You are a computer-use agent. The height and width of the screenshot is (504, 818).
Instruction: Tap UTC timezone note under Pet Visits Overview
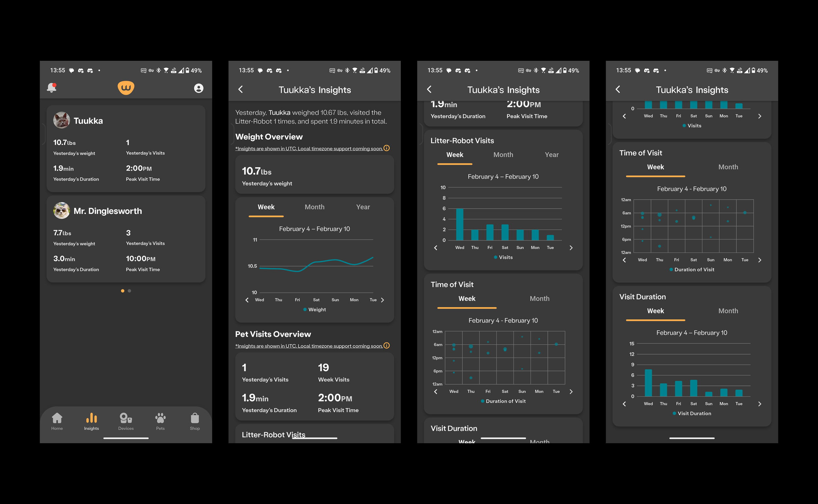(x=309, y=346)
